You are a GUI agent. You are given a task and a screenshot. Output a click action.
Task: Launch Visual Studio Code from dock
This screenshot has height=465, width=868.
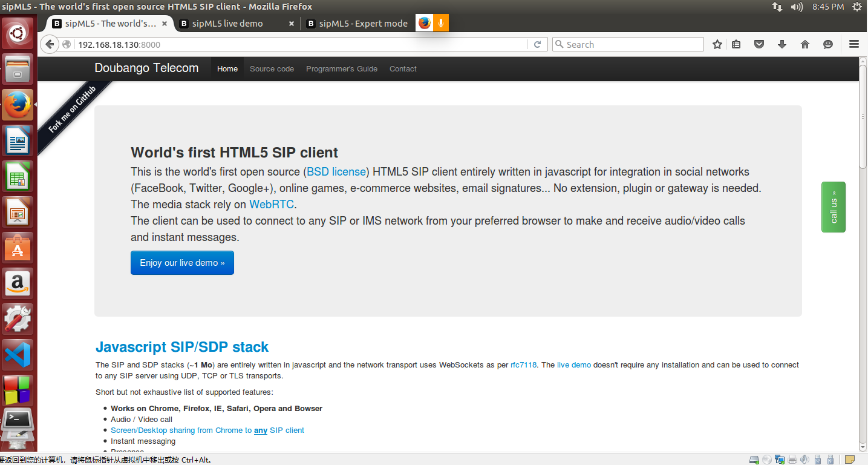[18, 355]
